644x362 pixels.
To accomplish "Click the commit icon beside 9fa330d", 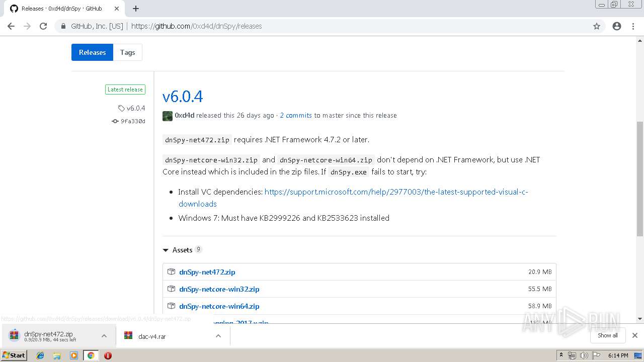I will click(x=115, y=121).
